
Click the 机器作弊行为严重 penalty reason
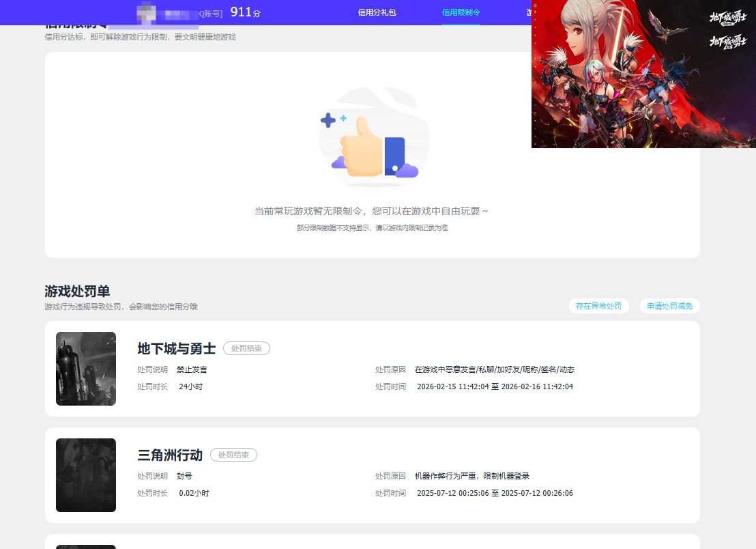[472, 476]
